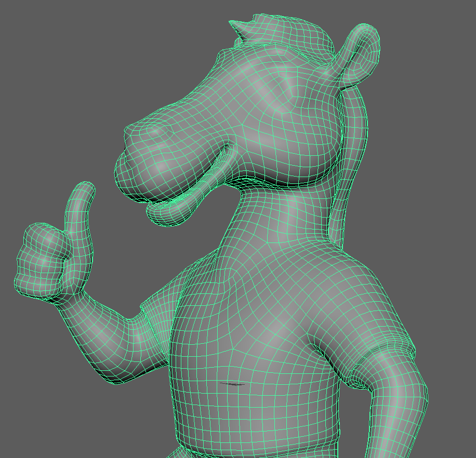Click the small dark mark on the belly

[231, 384]
